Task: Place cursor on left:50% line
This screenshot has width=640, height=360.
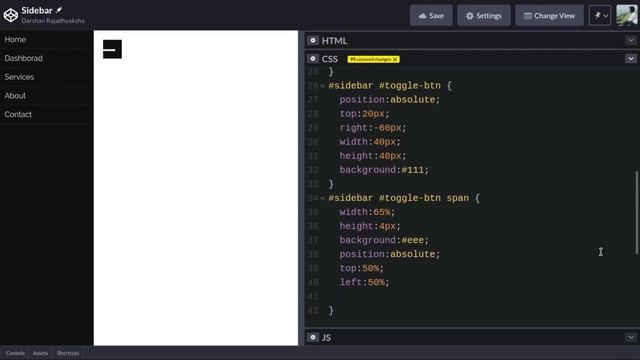Action: point(364,282)
